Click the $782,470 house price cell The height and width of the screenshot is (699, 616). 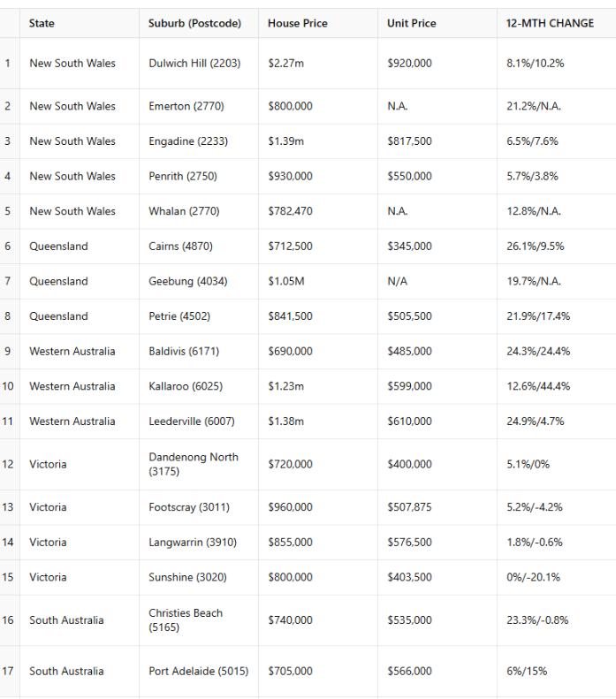point(290,211)
